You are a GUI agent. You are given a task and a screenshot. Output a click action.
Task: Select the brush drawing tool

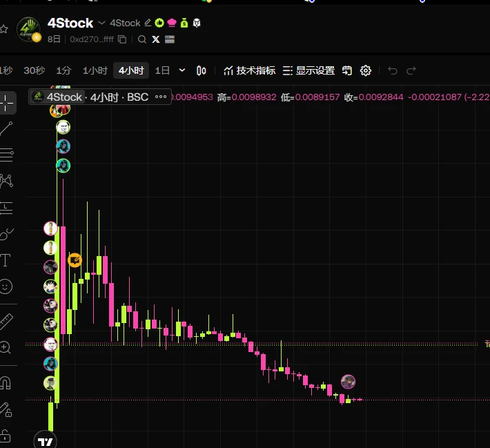pyautogui.click(x=6, y=233)
